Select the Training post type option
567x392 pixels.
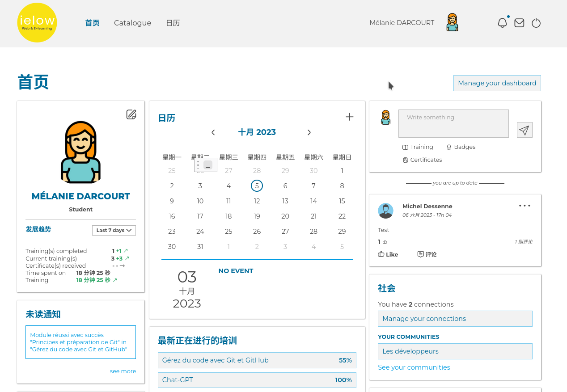coord(418,147)
